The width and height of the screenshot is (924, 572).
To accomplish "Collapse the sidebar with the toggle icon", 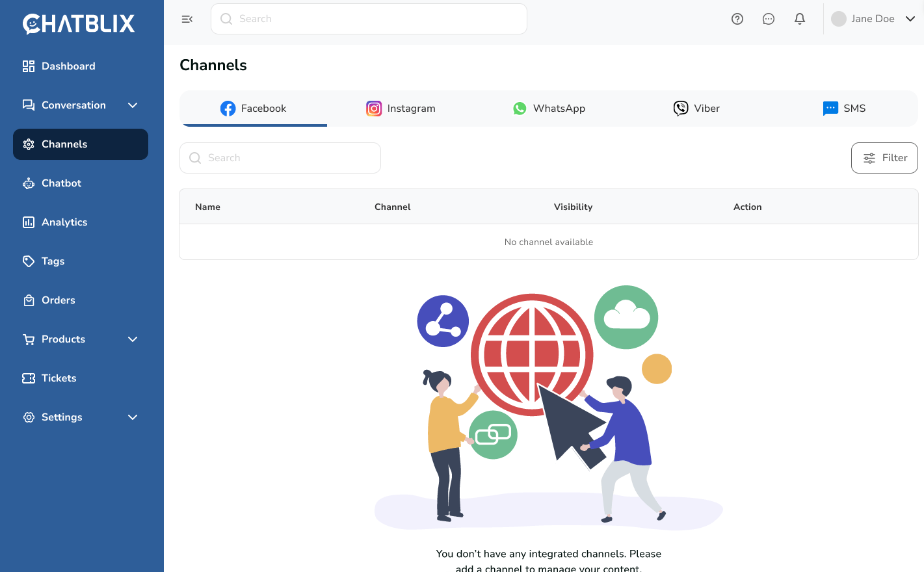I will click(x=187, y=19).
